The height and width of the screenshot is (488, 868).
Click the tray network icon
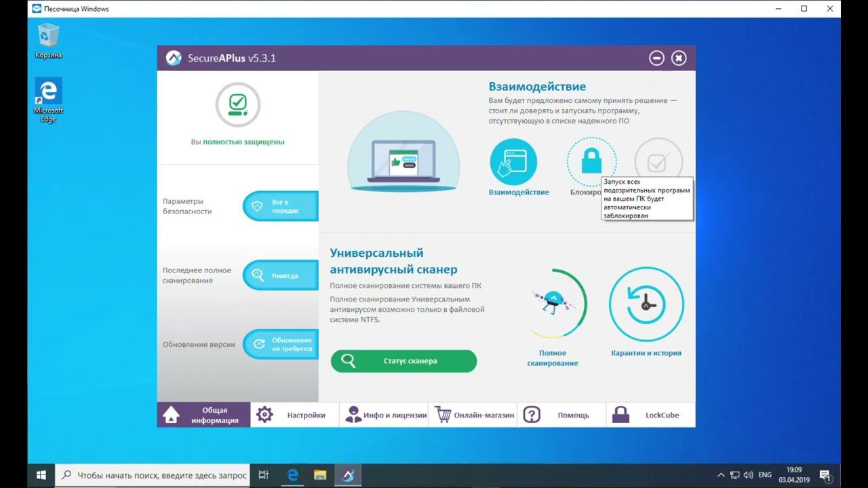tap(735, 475)
